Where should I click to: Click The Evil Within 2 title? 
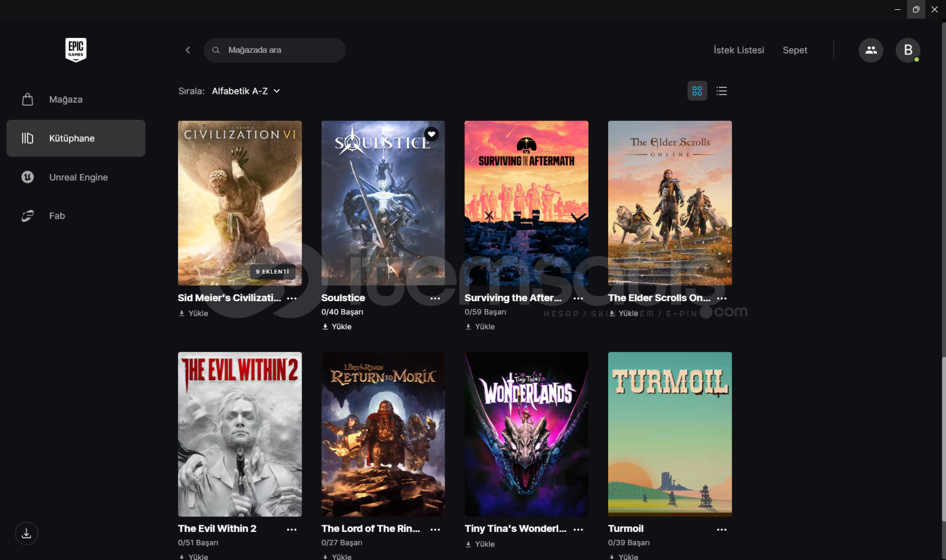click(217, 529)
